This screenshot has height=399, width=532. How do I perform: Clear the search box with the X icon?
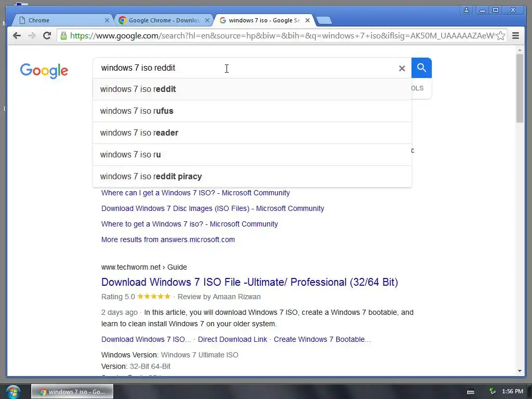point(402,69)
